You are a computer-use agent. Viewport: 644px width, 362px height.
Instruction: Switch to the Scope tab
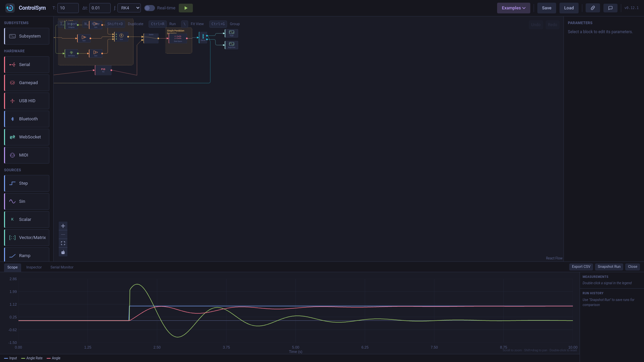coord(12,267)
